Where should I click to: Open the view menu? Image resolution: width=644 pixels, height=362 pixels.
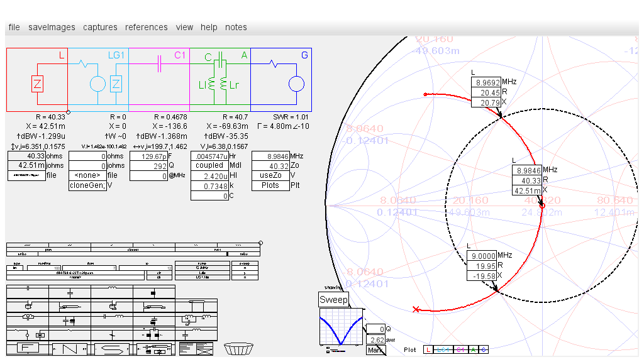pos(184,27)
